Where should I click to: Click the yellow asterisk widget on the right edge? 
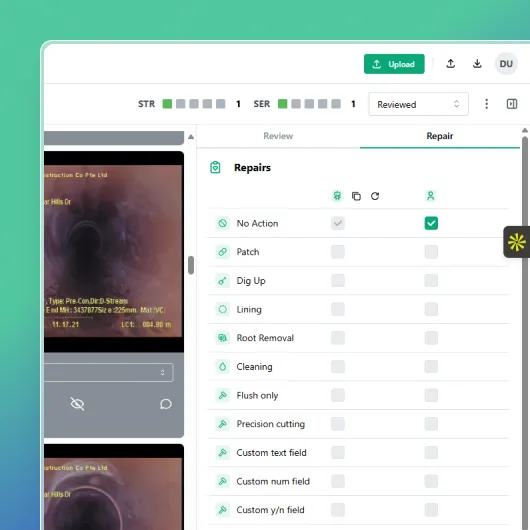(516, 242)
